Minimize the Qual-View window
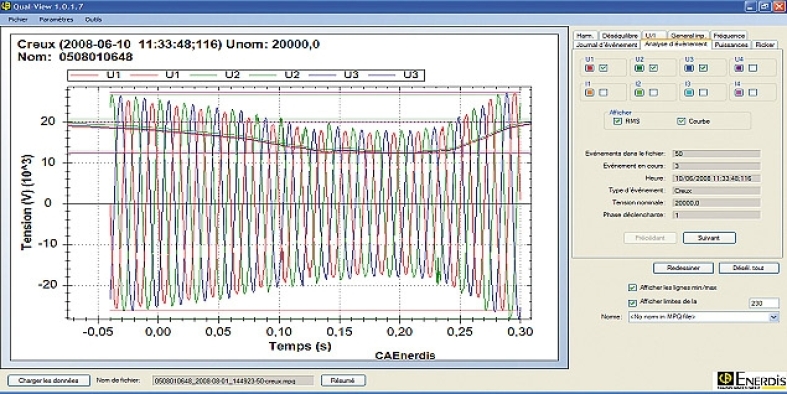 pos(750,7)
